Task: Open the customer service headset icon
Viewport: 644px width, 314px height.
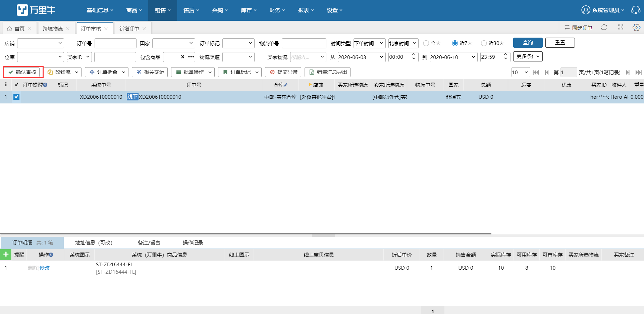Action: pyautogui.click(x=636, y=10)
